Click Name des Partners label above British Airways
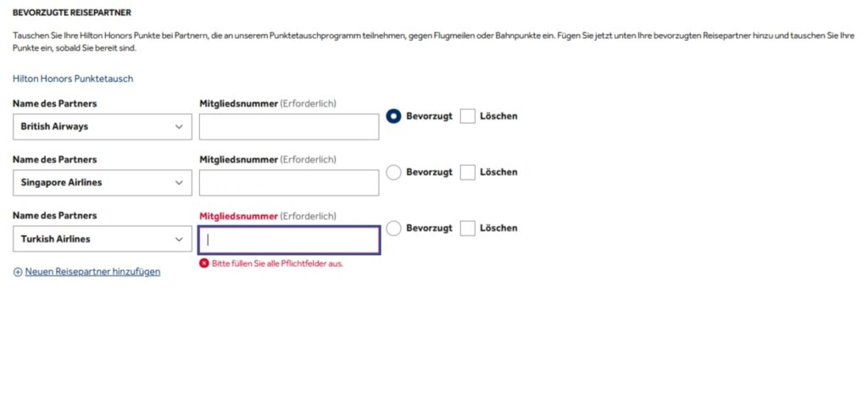 [54, 103]
